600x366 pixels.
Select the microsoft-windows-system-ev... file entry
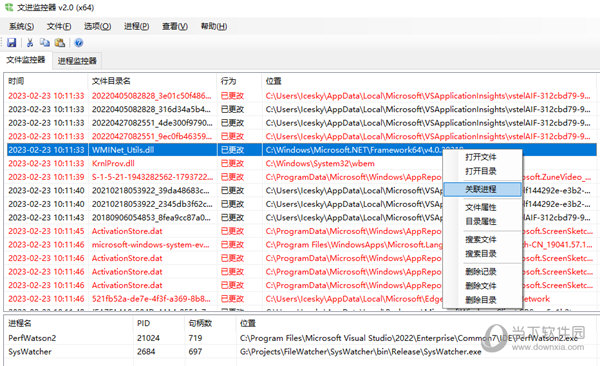point(150,245)
